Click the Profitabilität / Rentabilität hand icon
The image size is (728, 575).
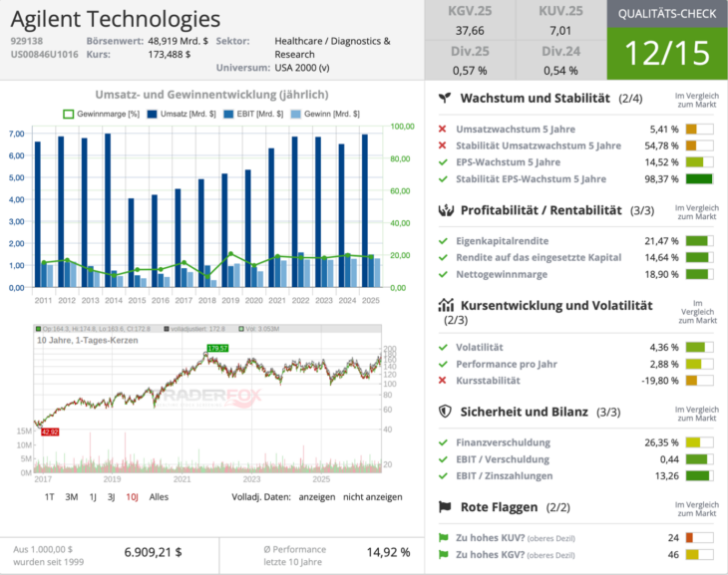pos(446,210)
